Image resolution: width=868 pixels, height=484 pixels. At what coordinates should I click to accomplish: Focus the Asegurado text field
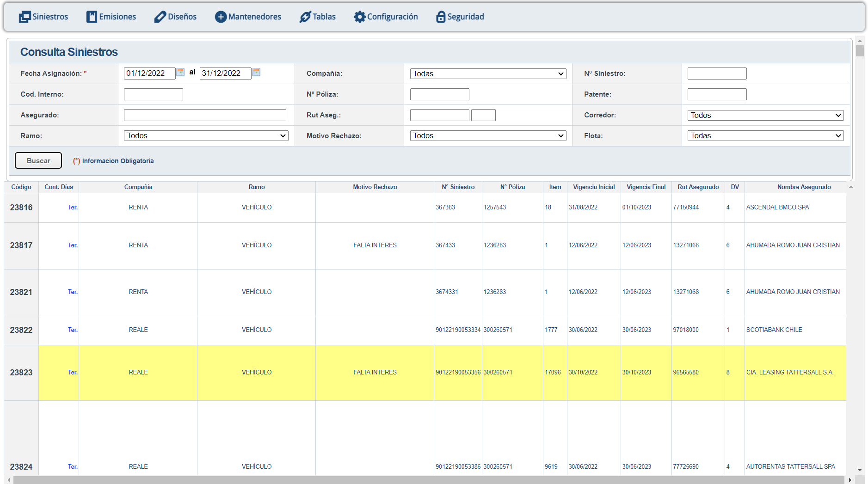pyautogui.click(x=205, y=115)
